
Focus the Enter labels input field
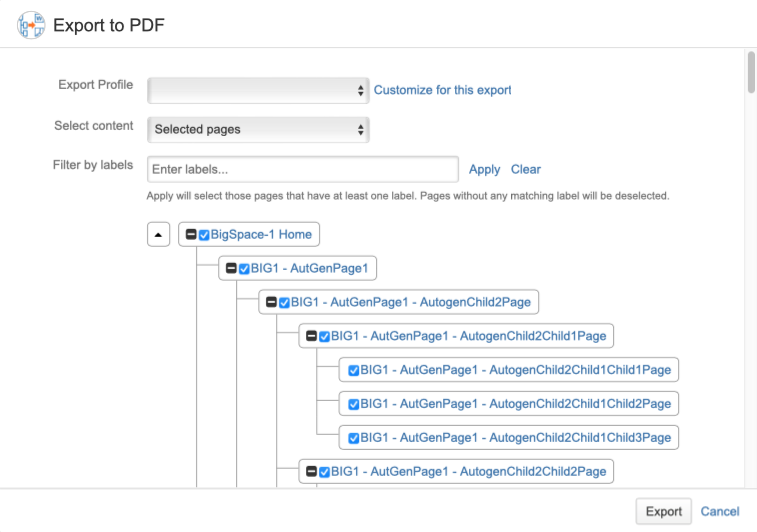pos(303,169)
